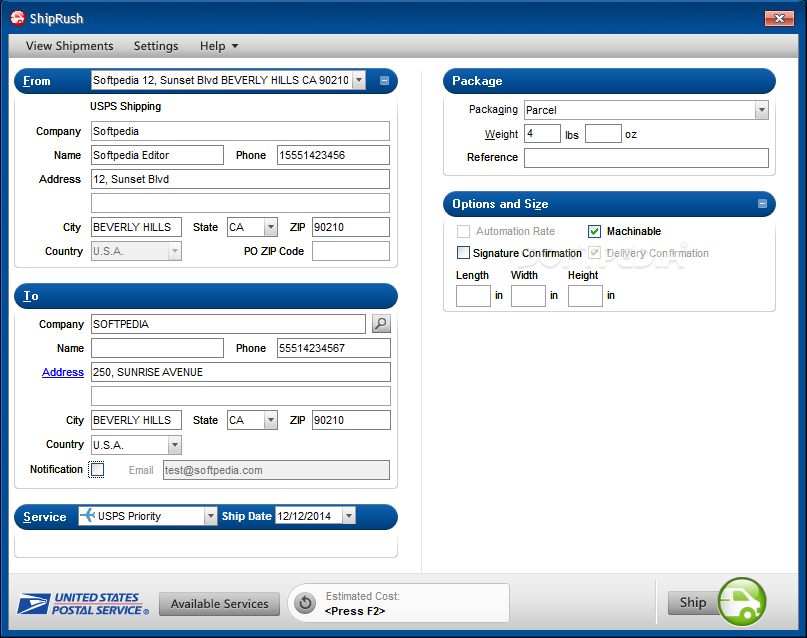
Task: Click the Available Services button
Action: point(220,604)
